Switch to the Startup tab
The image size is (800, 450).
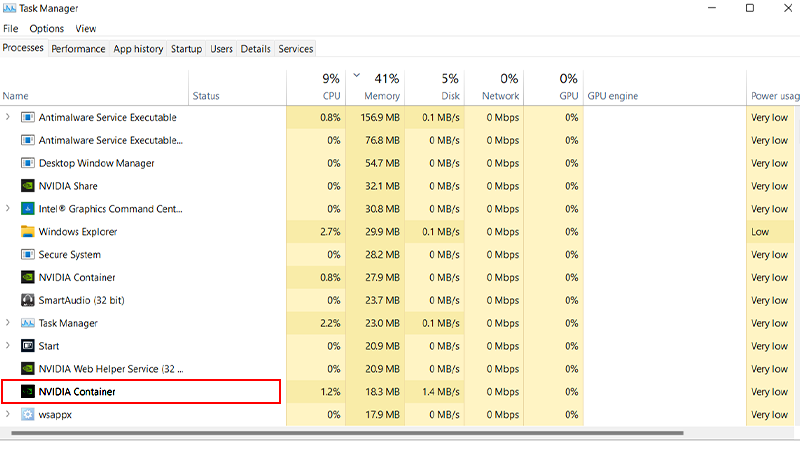coord(186,49)
